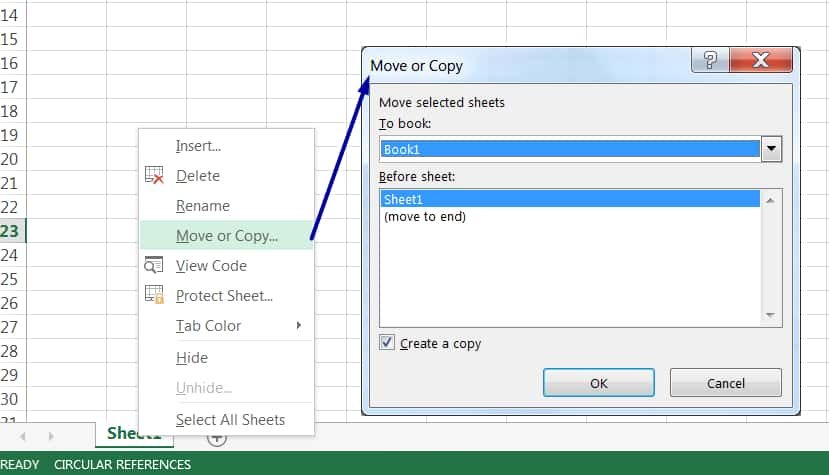
Task: Go to previous sheet tab arrow
Action: [x=23, y=436]
